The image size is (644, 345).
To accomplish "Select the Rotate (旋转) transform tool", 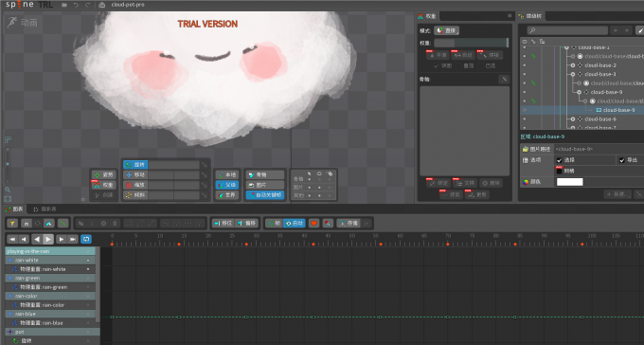I will pyautogui.click(x=135, y=165).
